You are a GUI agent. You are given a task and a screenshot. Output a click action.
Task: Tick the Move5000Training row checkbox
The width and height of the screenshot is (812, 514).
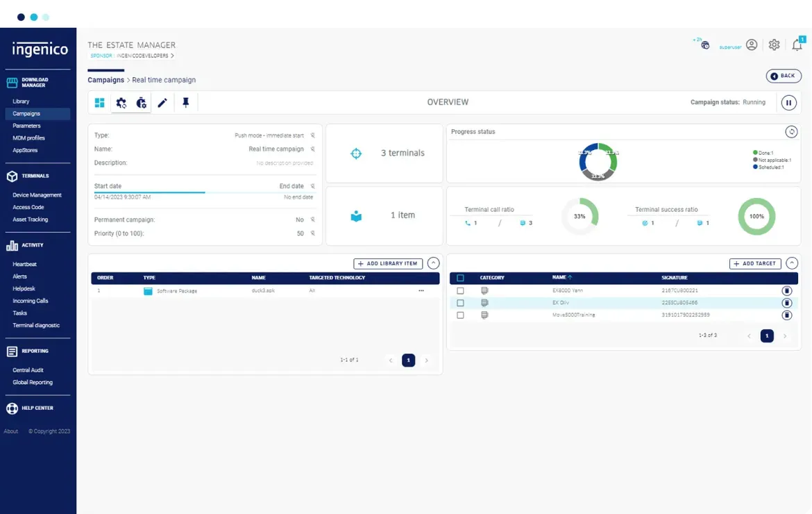(x=460, y=315)
